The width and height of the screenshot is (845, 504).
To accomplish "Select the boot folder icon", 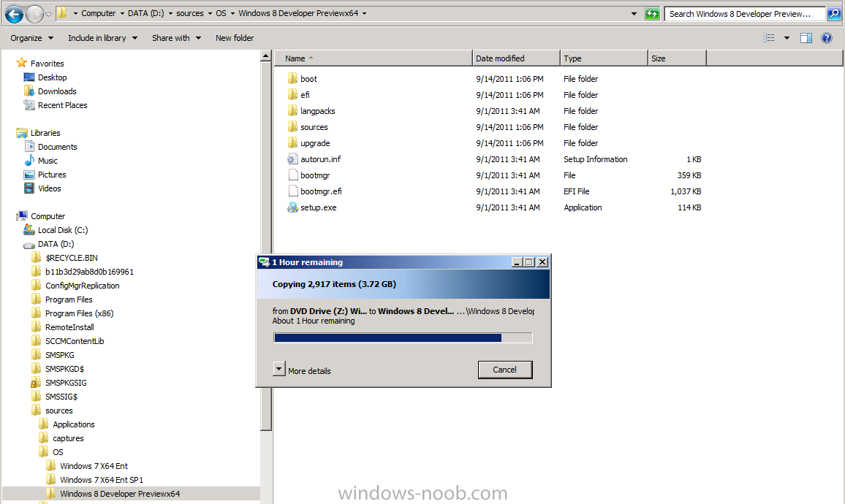I will pyautogui.click(x=292, y=79).
